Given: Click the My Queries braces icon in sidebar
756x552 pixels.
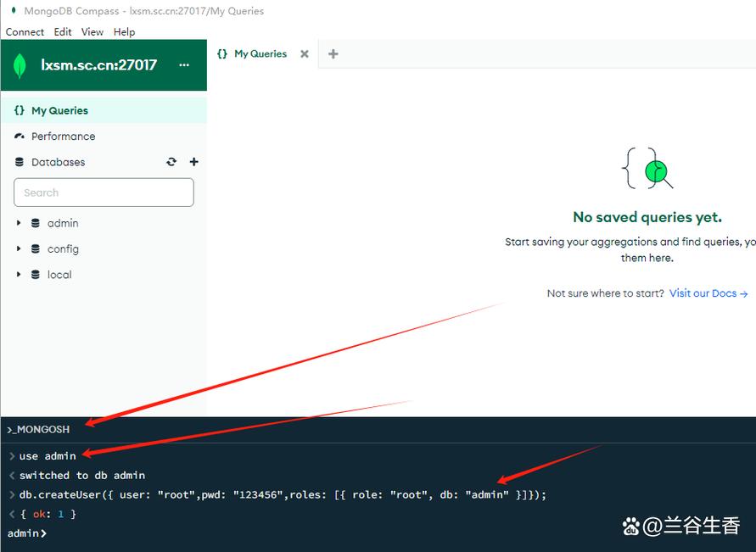Looking at the screenshot, I should [x=20, y=110].
